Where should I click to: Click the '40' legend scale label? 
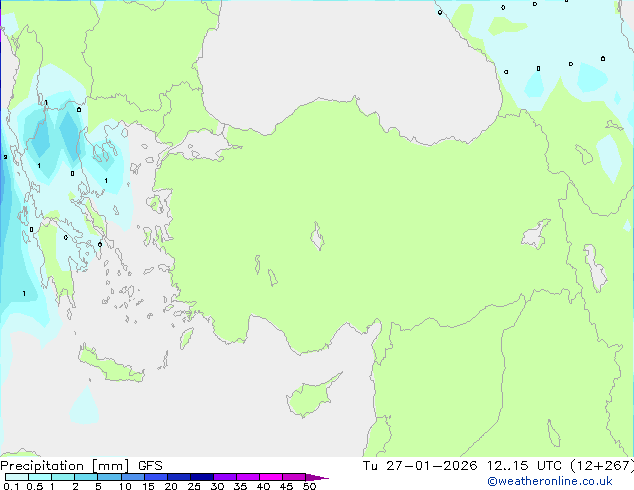pyautogui.click(x=263, y=486)
